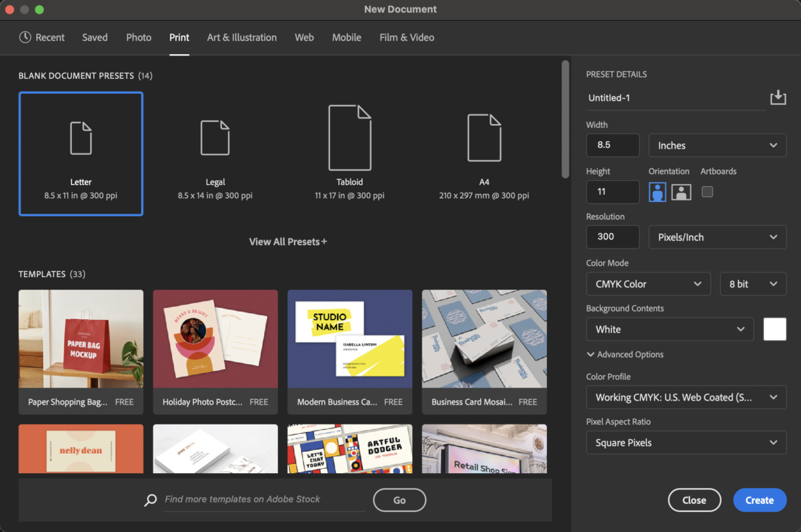Screen dimensions: 801x532
Task: Open the Film & Video tab
Action: tap(407, 38)
